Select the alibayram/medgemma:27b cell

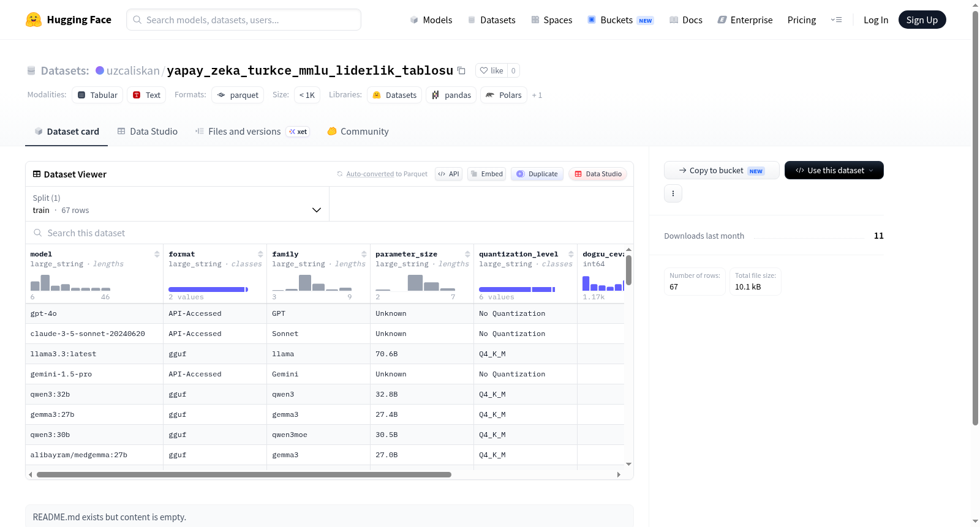[x=94, y=455]
